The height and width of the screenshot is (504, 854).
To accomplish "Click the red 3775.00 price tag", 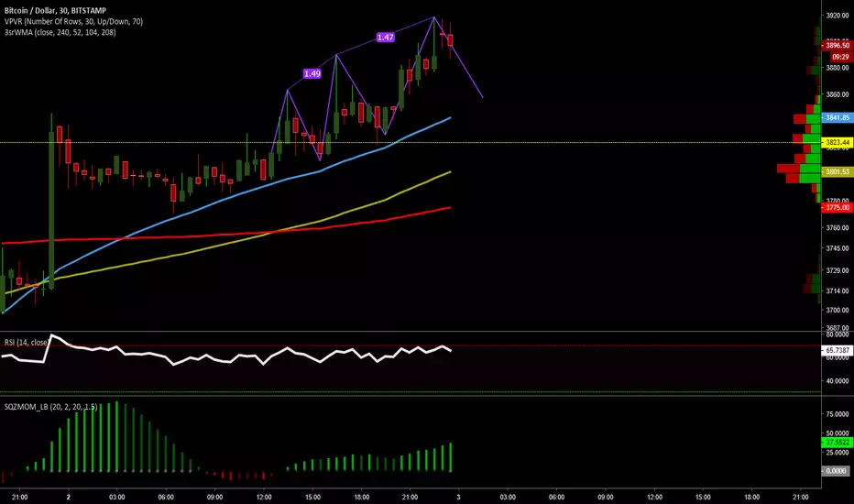I will (838, 207).
